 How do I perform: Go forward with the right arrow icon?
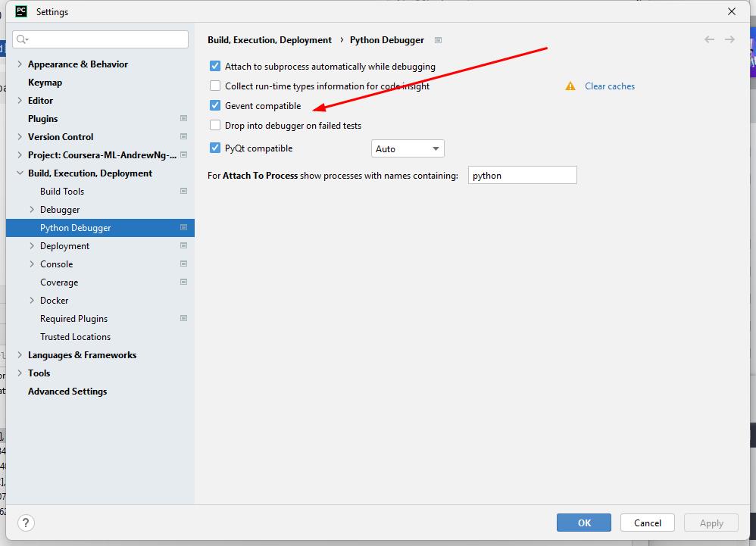click(730, 39)
